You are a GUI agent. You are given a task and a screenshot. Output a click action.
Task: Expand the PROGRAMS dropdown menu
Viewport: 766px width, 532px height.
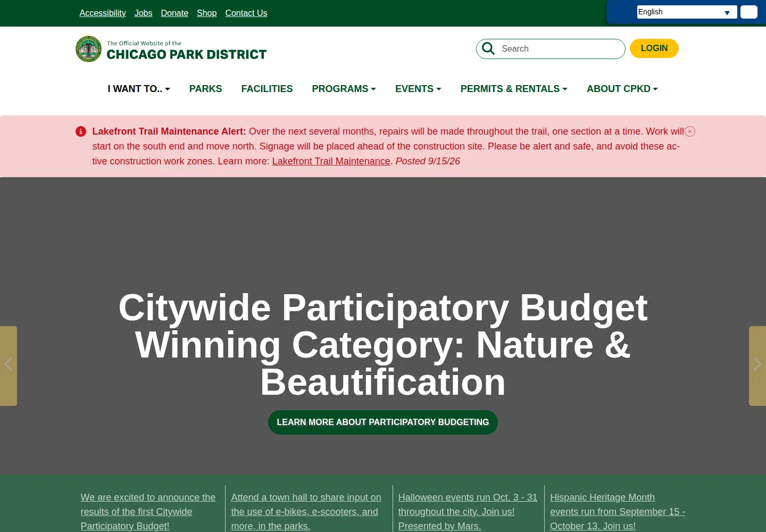pos(344,89)
